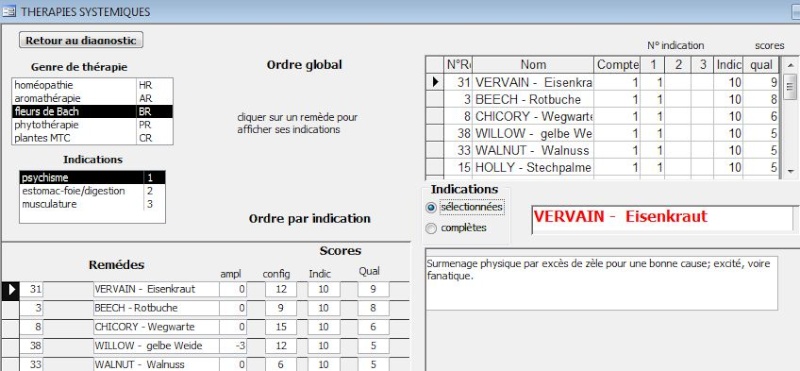The width and height of the screenshot is (800, 371).
Task: Select psychisme indication
Action: (x=92, y=178)
